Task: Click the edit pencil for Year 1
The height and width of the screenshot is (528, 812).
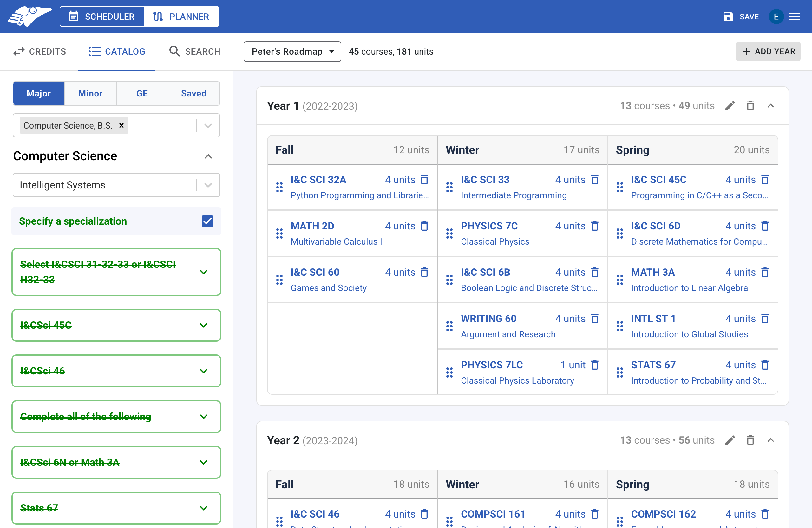Action: tap(730, 106)
